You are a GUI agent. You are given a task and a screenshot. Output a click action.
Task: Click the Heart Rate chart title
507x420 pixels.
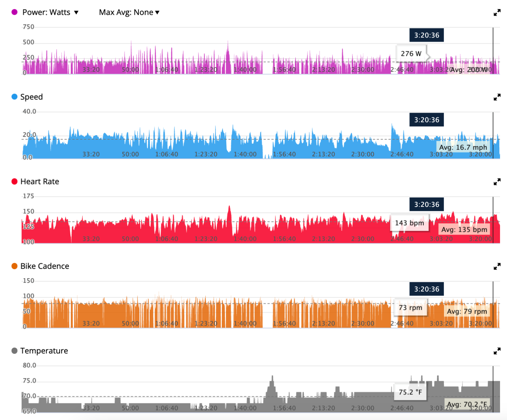(x=40, y=181)
